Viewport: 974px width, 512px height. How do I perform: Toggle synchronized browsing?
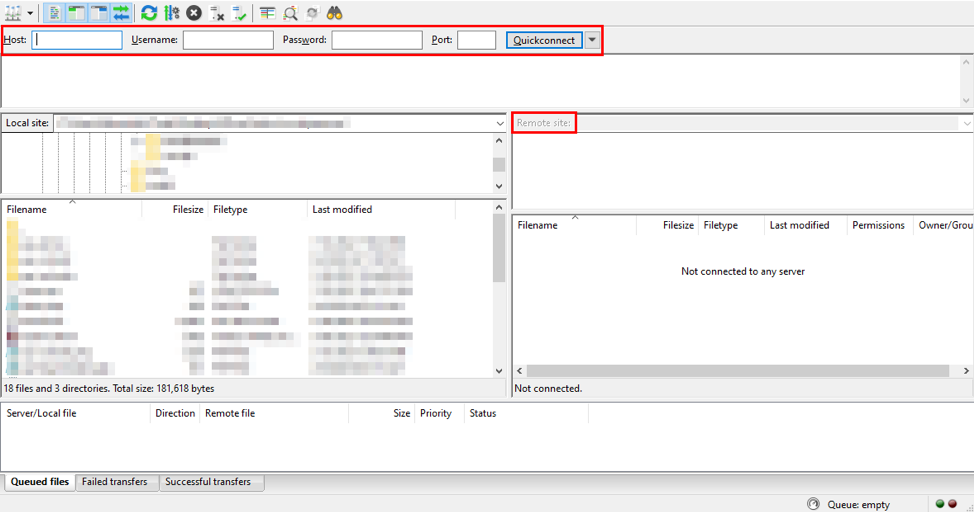pos(312,13)
